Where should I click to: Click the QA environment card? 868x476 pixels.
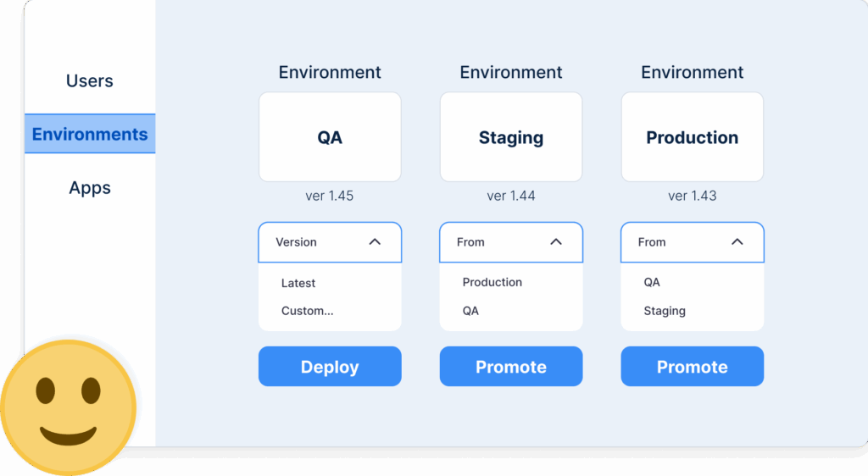[x=330, y=137]
